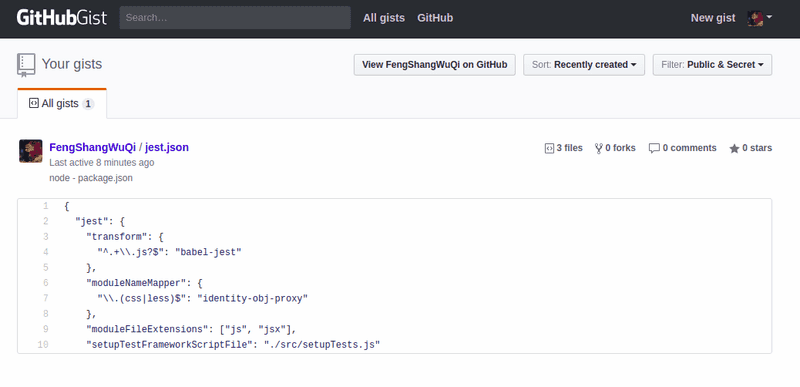The width and height of the screenshot is (800, 387).
Task: Click the gist book icon beside Your gists
Action: click(x=26, y=65)
